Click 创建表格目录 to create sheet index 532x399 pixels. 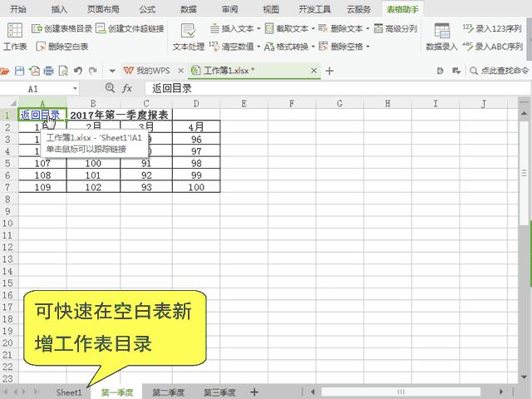coord(62,28)
